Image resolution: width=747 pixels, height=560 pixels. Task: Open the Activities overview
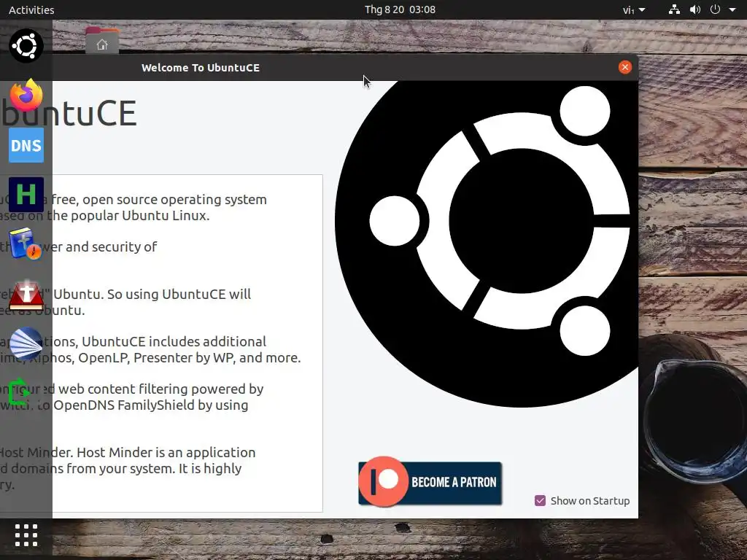[x=31, y=9]
